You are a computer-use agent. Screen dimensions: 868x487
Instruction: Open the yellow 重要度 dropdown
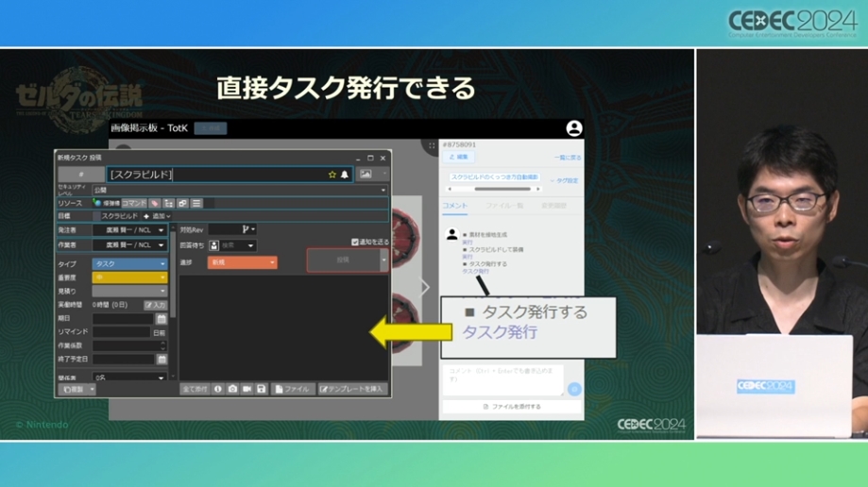click(129, 277)
